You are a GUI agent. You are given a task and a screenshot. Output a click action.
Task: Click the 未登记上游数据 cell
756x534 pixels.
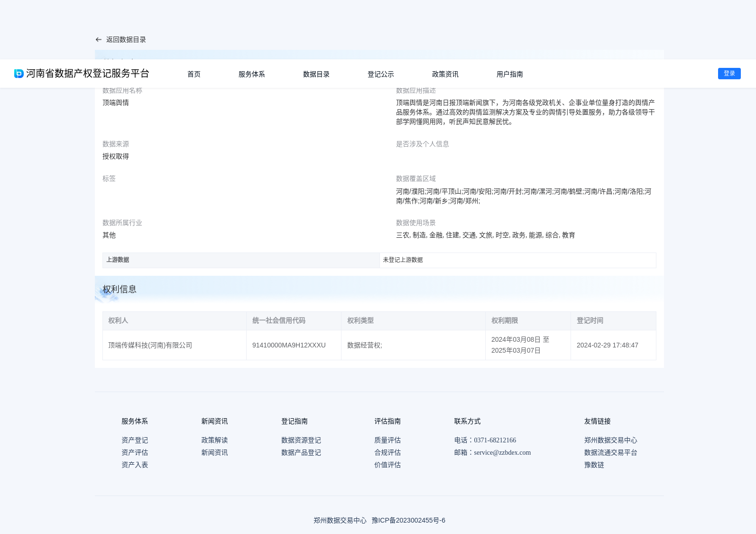[x=518, y=260]
